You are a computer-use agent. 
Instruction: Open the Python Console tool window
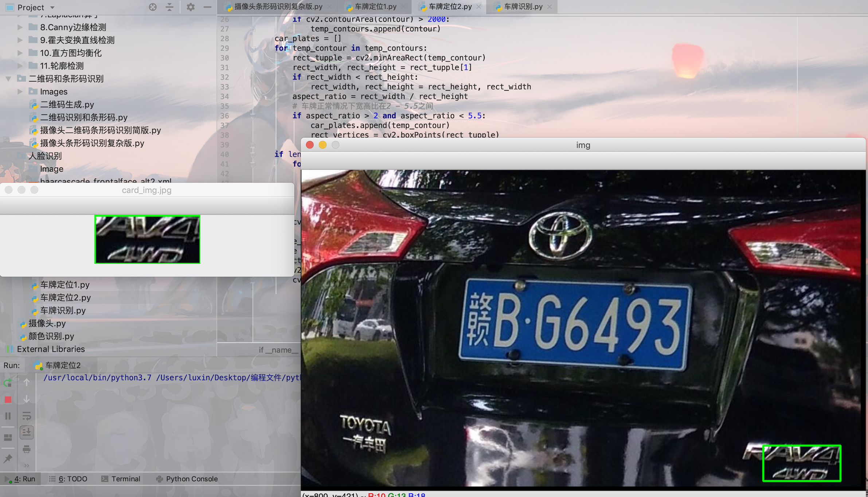click(x=187, y=479)
